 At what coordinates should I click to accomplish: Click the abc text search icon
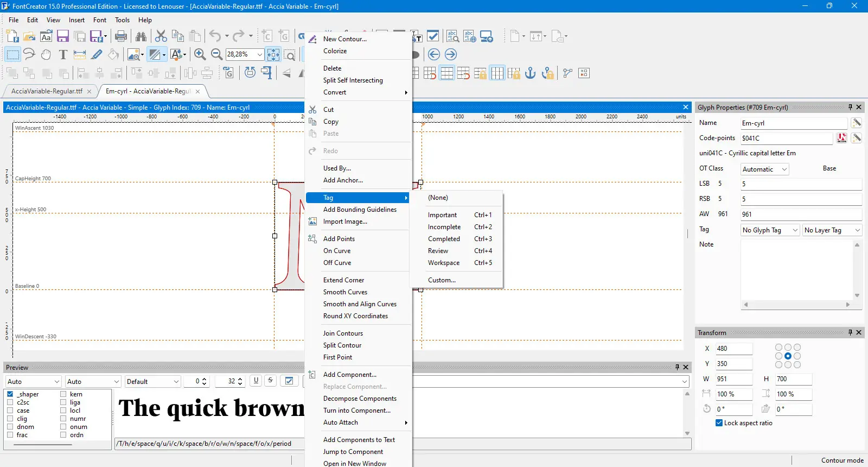point(452,36)
